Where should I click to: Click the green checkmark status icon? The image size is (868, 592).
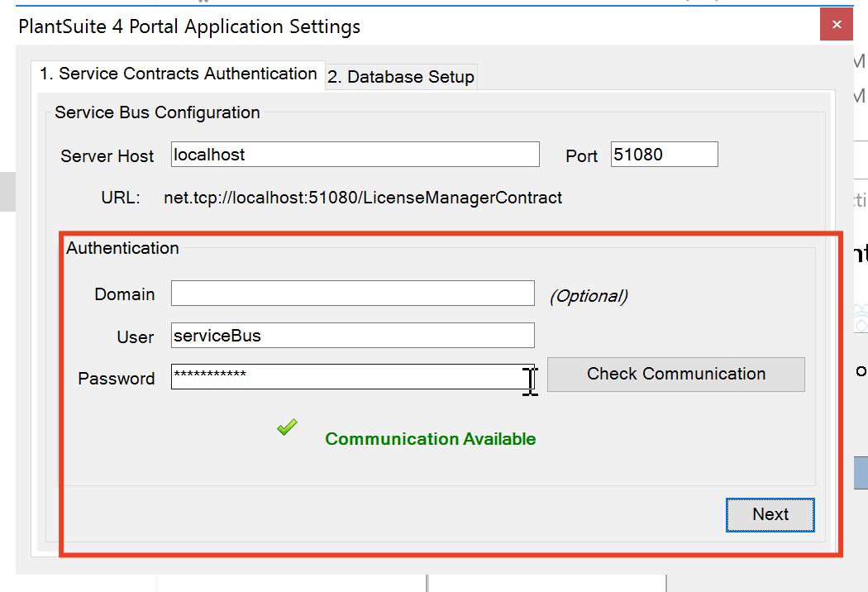click(288, 427)
